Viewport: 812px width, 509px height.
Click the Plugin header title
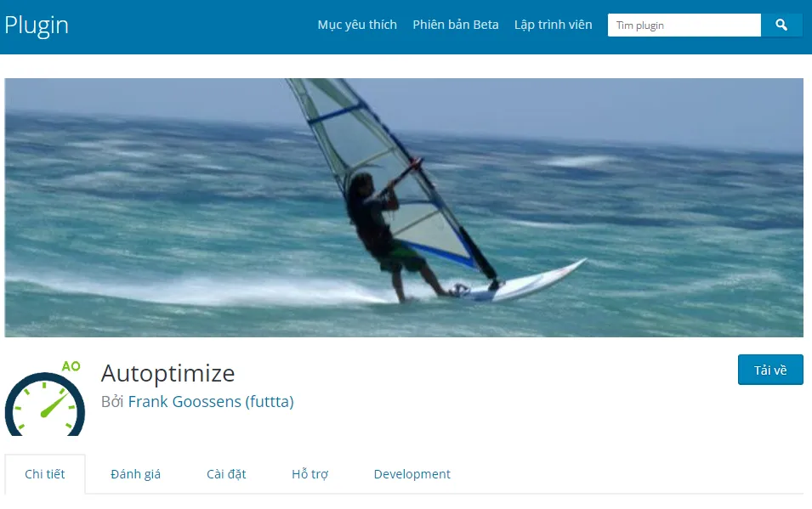click(37, 25)
